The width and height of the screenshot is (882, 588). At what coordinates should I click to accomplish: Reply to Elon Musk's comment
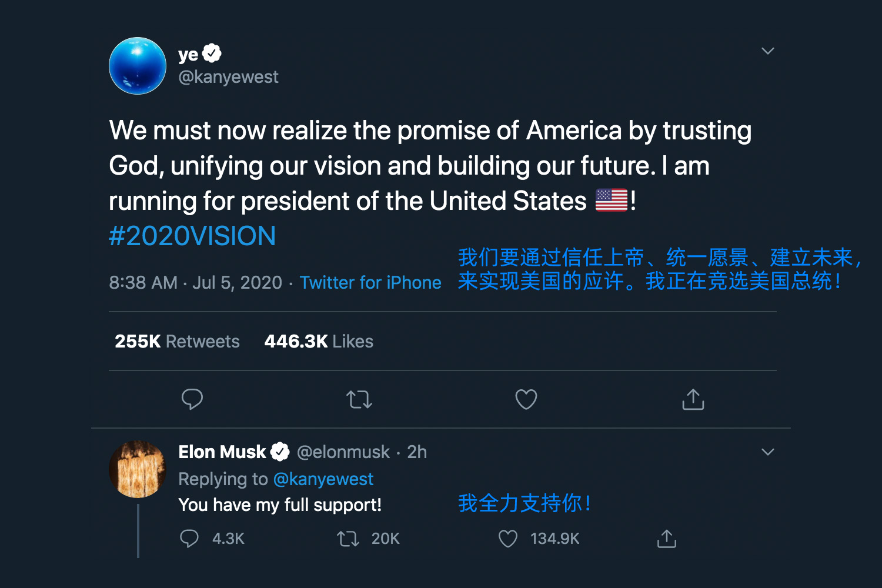click(x=189, y=539)
